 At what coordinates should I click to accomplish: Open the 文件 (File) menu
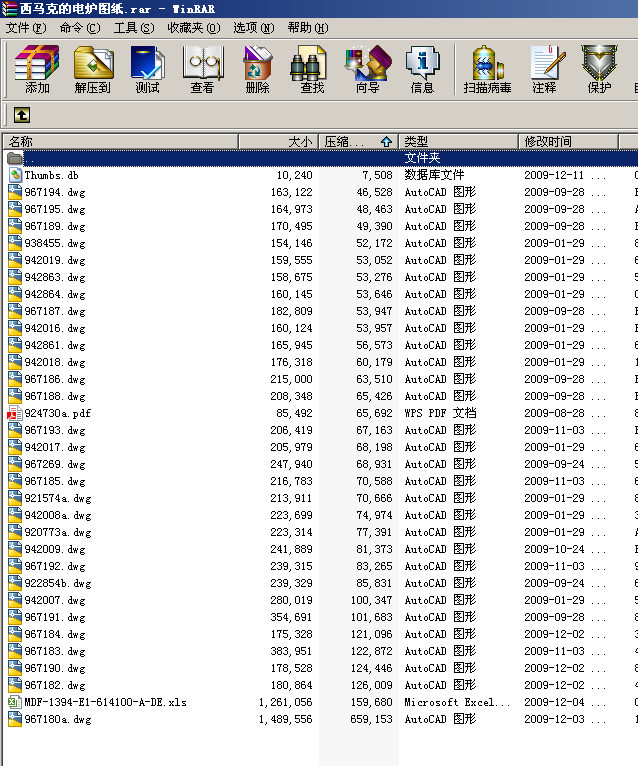click(26, 28)
